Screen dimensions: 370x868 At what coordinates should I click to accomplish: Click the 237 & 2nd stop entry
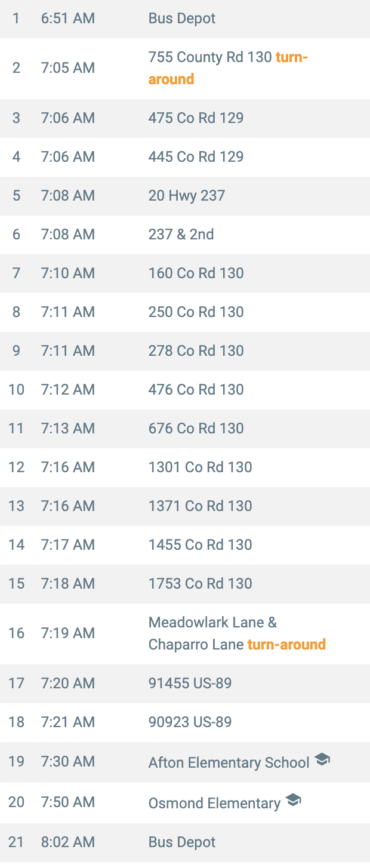click(x=181, y=234)
